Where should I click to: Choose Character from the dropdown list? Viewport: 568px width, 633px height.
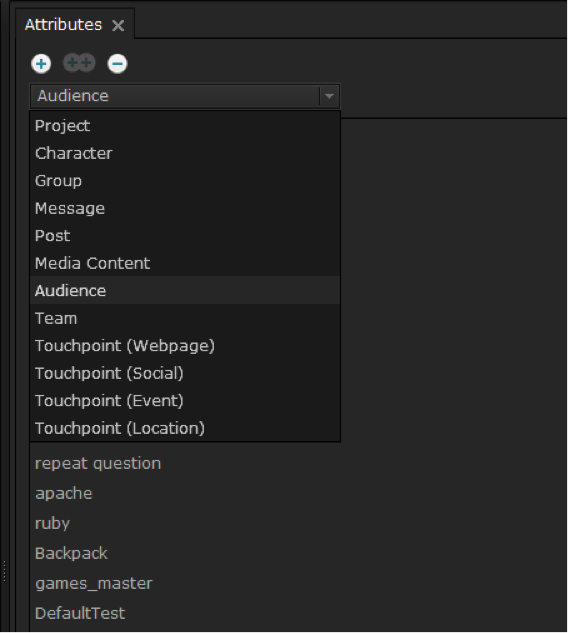tap(185, 153)
